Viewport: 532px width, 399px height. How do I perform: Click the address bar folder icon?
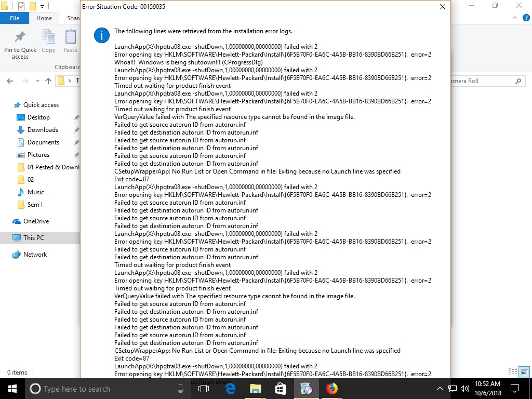61,81
